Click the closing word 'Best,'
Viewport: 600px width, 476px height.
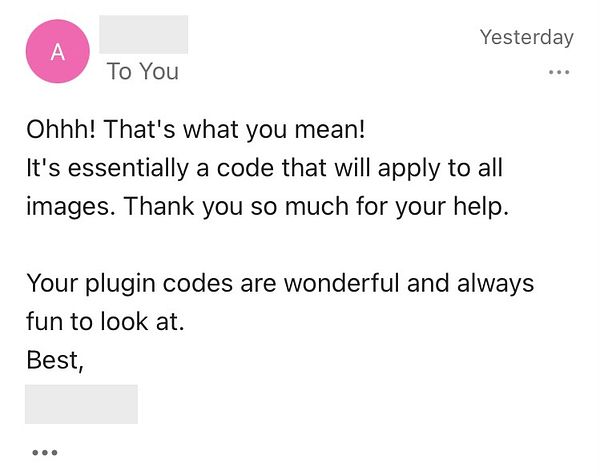(x=55, y=360)
